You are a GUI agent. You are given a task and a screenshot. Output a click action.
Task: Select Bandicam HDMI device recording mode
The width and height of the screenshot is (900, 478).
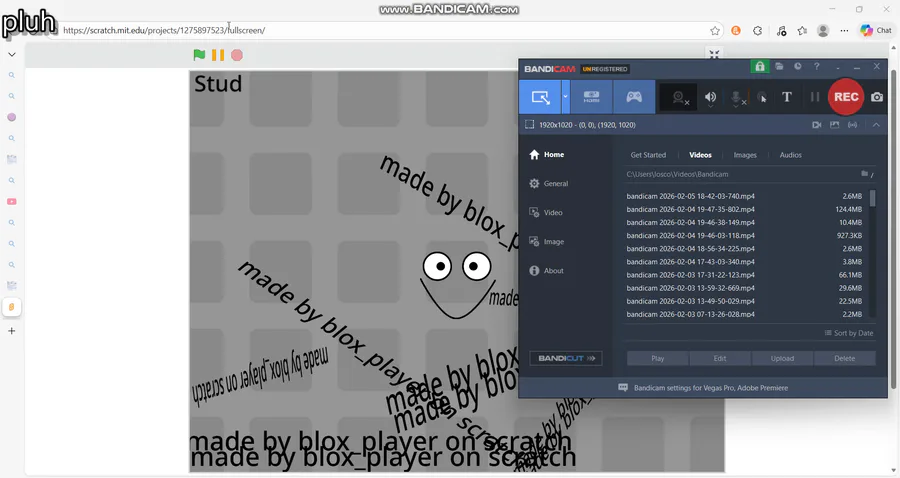tap(591, 97)
